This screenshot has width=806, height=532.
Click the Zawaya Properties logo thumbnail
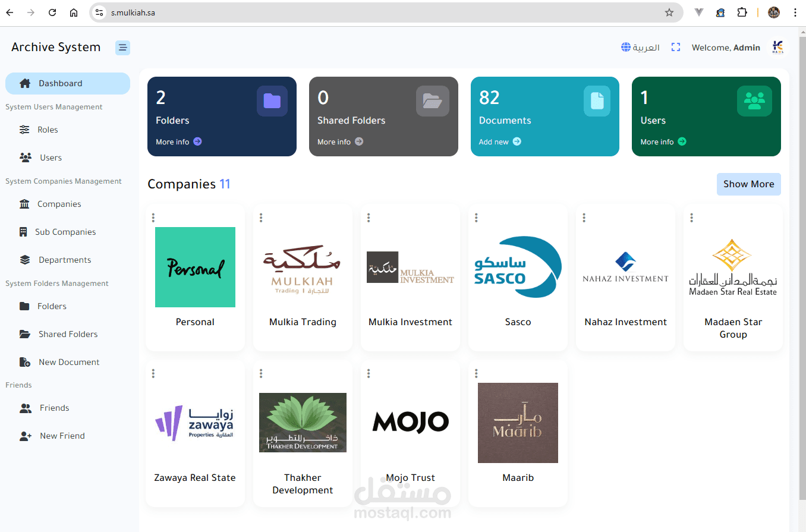click(x=195, y=423)
